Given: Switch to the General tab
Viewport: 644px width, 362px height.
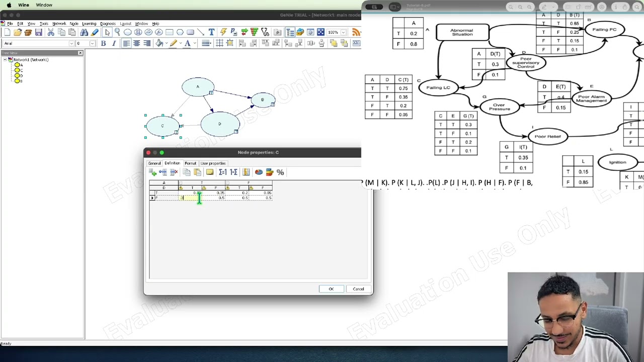Looking at the screenshot, I should [x=154, y=163].
